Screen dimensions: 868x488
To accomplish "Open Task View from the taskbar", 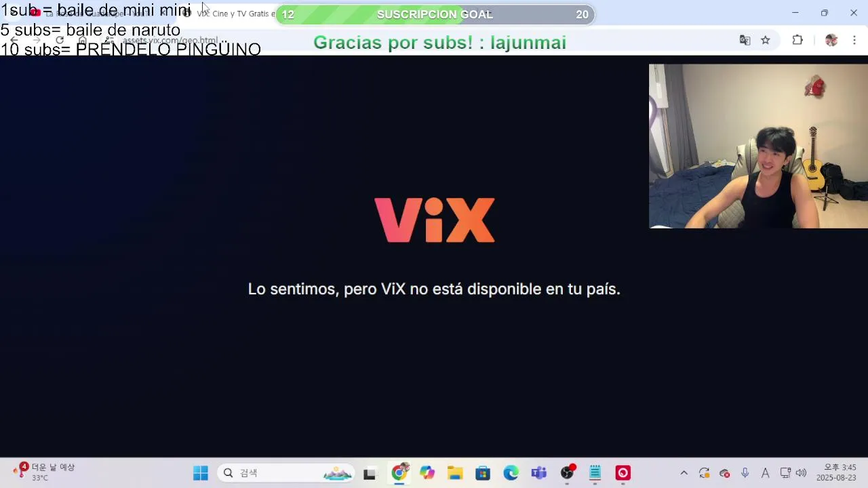I will (x=370, y=473).
